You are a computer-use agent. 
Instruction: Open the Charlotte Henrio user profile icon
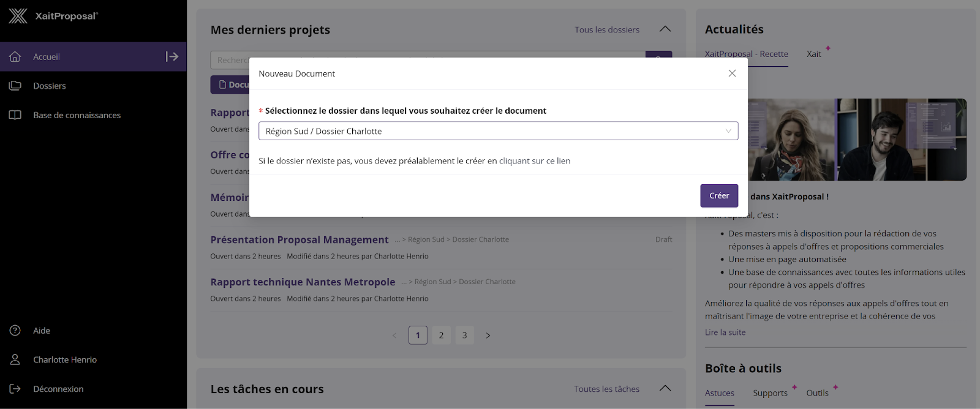tap(15, 360)
